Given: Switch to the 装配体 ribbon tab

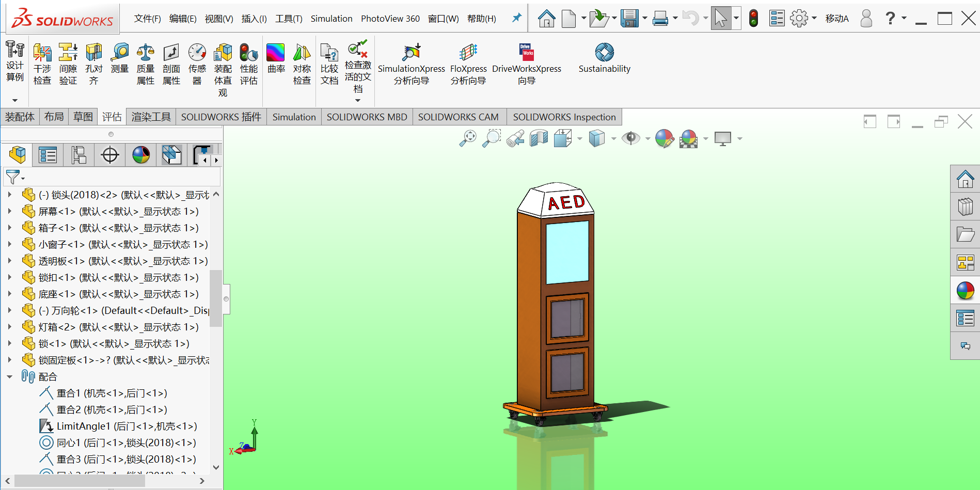Looking at the screenshot, I should pos(20,117).
